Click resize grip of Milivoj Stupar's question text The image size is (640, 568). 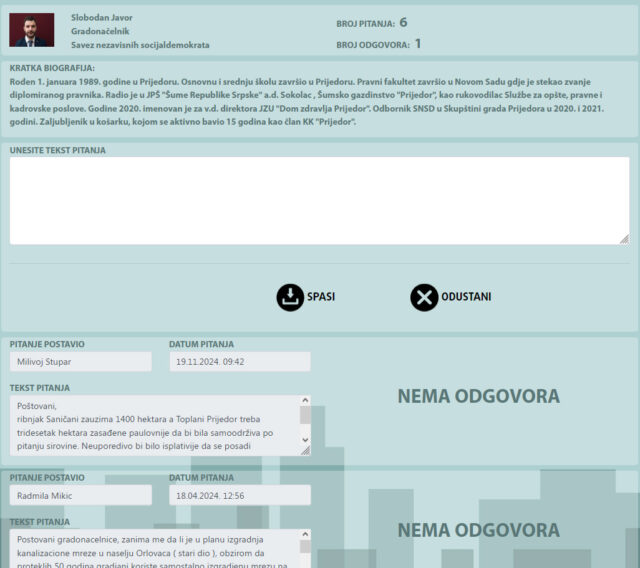tap(305, 450)
